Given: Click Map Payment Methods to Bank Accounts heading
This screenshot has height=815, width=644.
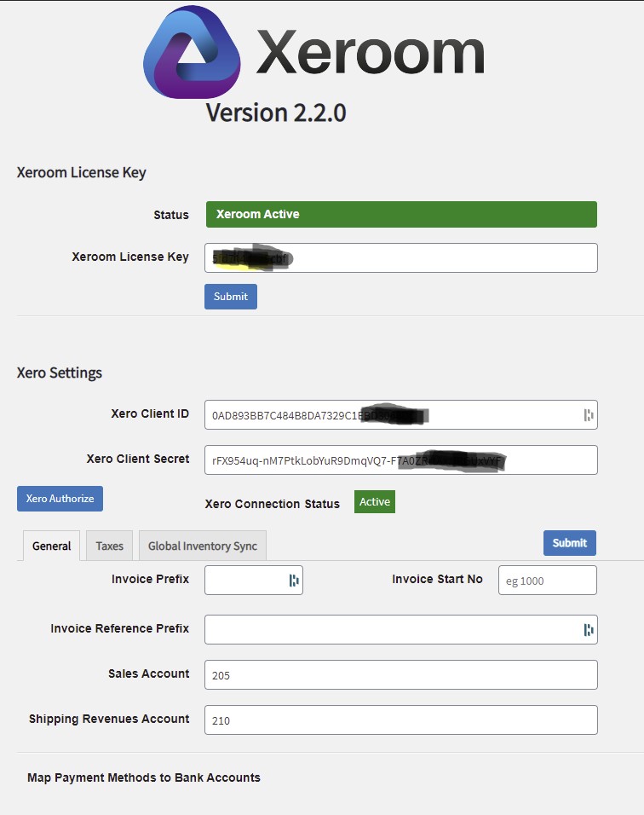Looking at the screenshot, I should (144, 777).
